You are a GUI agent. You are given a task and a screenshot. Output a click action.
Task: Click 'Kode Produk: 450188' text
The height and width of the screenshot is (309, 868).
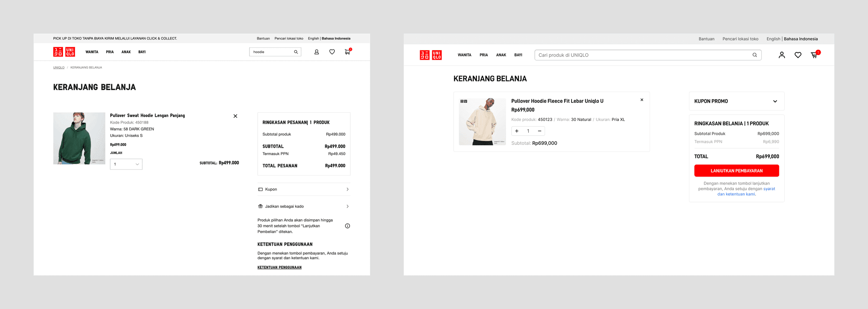point(129,123)
